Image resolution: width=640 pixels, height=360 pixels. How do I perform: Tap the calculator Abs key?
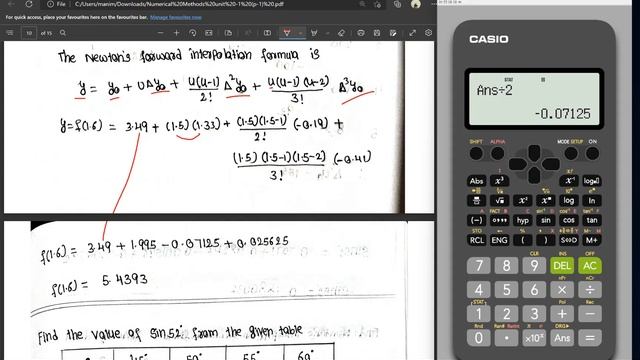coord(476,181)
